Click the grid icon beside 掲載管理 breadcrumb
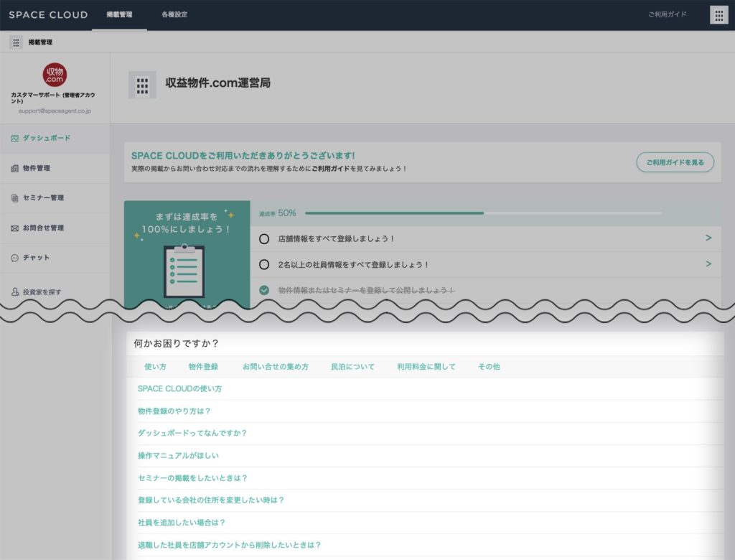735x560 pixels. tap(16, 42)
